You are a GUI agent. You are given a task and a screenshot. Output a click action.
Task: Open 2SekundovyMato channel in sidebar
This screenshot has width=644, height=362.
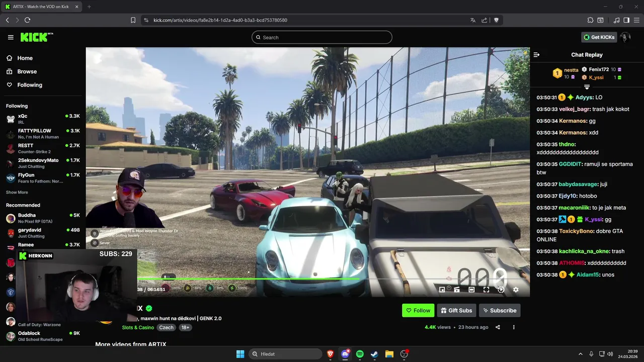click(x=43, y=163)
